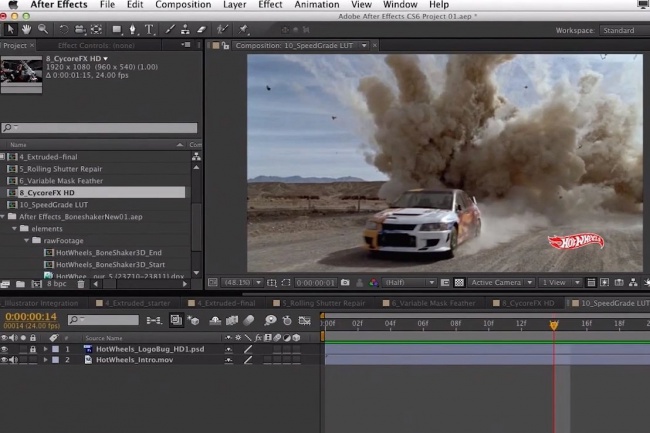Open the Graph Editor icon in timeline
Image resolution: width=650 pixels, height=433 pixels.
305,320
